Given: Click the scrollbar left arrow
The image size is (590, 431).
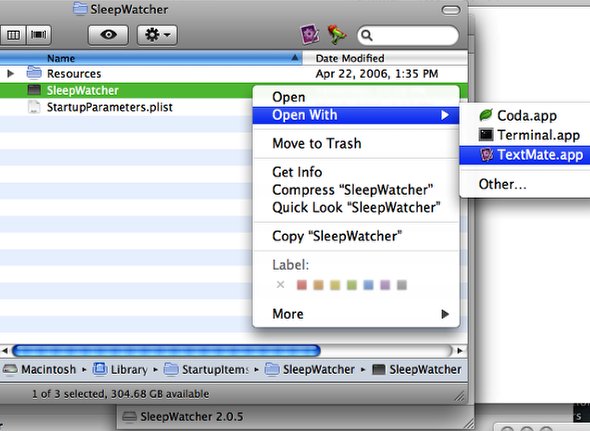Looking at the screenshot, I should (x=5, y=351).
